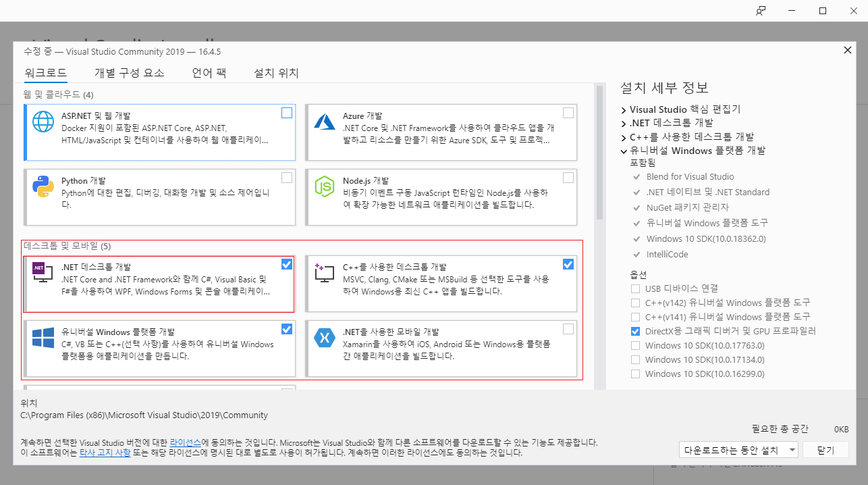This screenshot has height=485, width=868.
Task: Check Windows 10 SDK(10.0.16299.0) option
Action: [x=635, y=374]
